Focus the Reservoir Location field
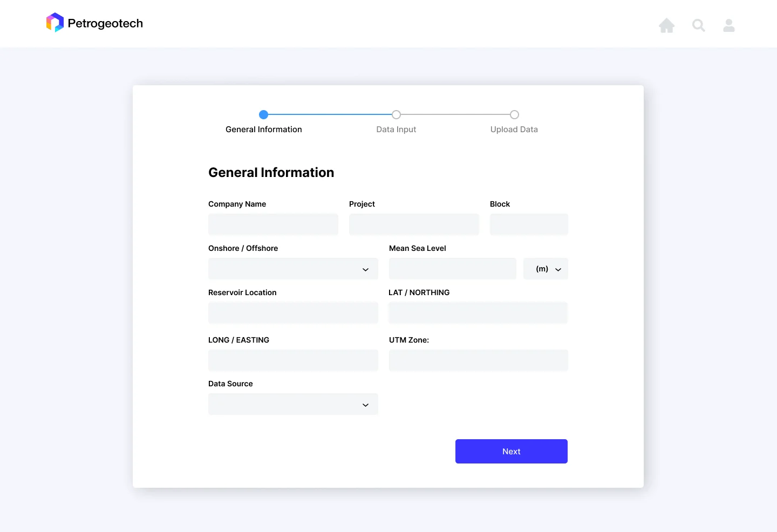777x532 pixels. point(293,313)
